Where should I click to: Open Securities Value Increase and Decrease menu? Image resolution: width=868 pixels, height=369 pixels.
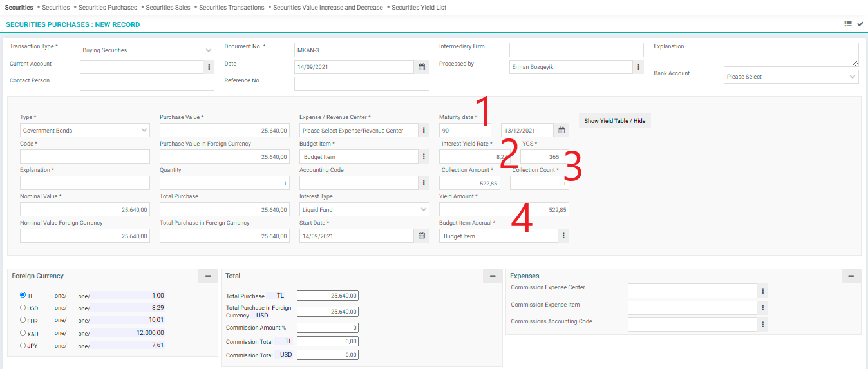point(328,8)
